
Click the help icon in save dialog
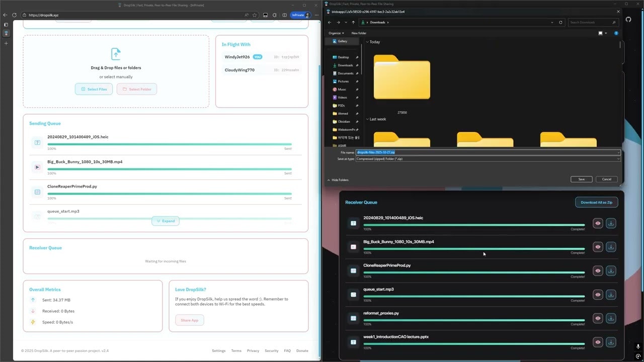click(616, 33)
